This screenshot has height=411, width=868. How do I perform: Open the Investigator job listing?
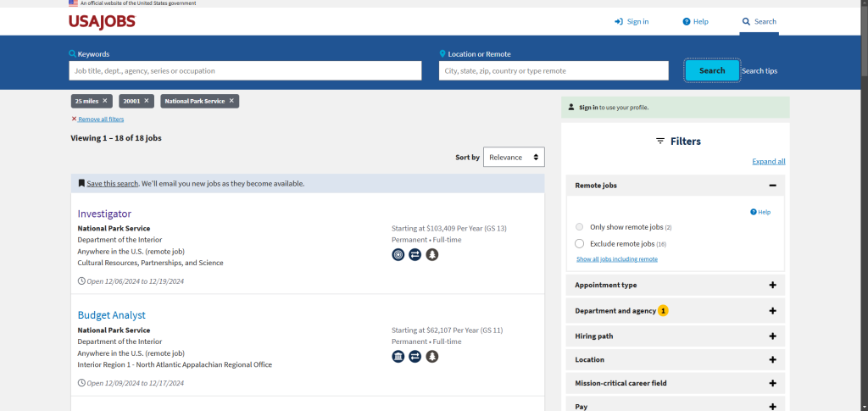(104, 214)
